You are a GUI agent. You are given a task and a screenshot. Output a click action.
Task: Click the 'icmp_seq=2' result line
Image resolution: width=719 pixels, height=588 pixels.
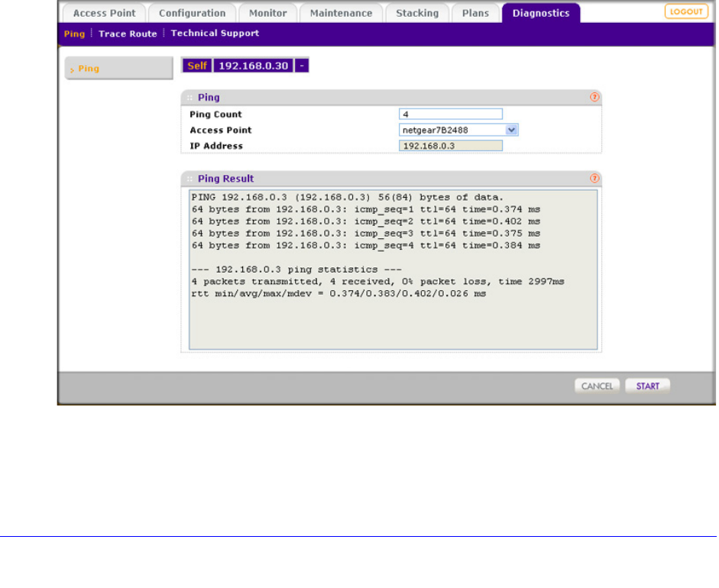coord(366,221)
